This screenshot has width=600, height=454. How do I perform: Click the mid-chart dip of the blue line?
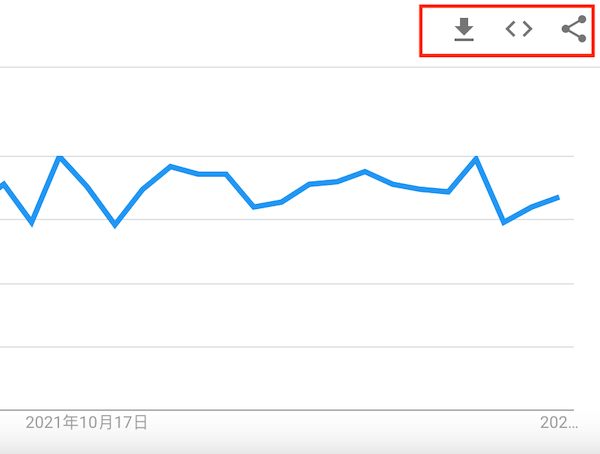(254, 207)
